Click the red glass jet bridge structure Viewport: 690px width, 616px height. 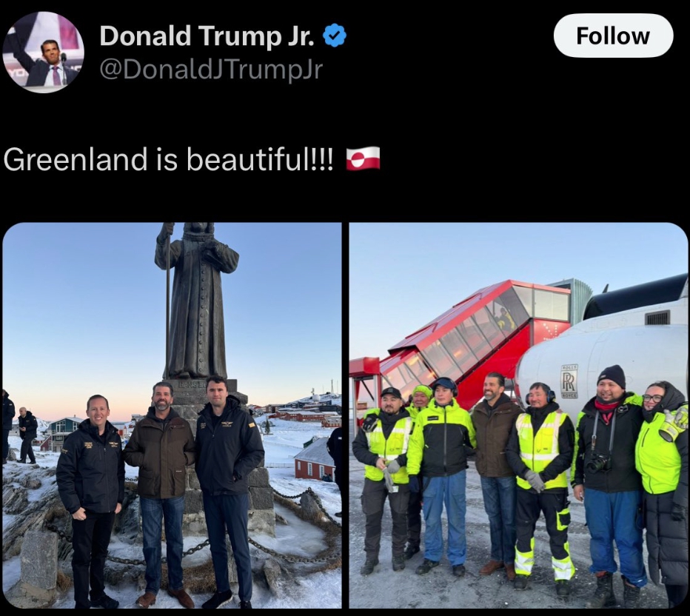click(466, 339)
